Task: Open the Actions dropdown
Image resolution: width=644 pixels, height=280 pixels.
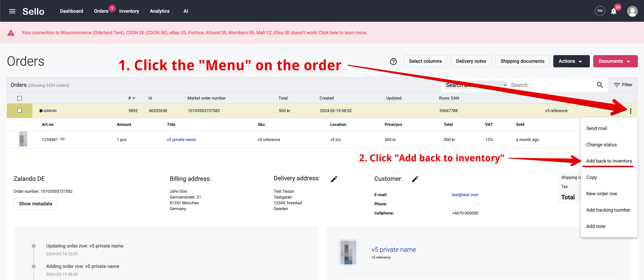Action: 571,61
